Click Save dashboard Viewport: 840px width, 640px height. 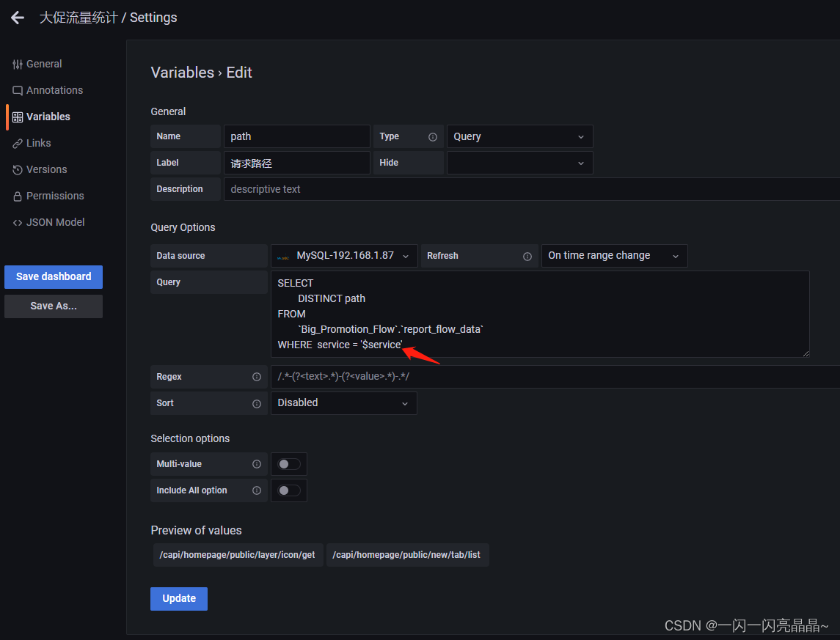coord(53,277)
